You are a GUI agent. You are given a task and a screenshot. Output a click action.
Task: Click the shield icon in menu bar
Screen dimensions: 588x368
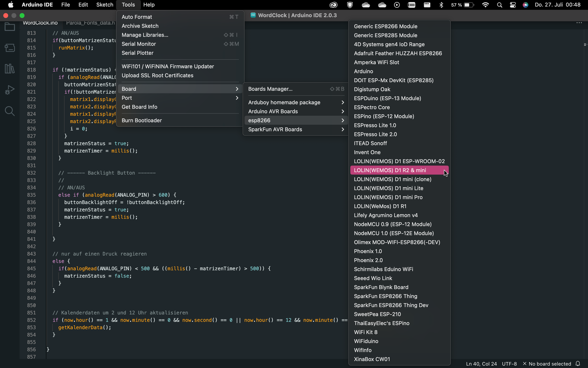[350, 5]
